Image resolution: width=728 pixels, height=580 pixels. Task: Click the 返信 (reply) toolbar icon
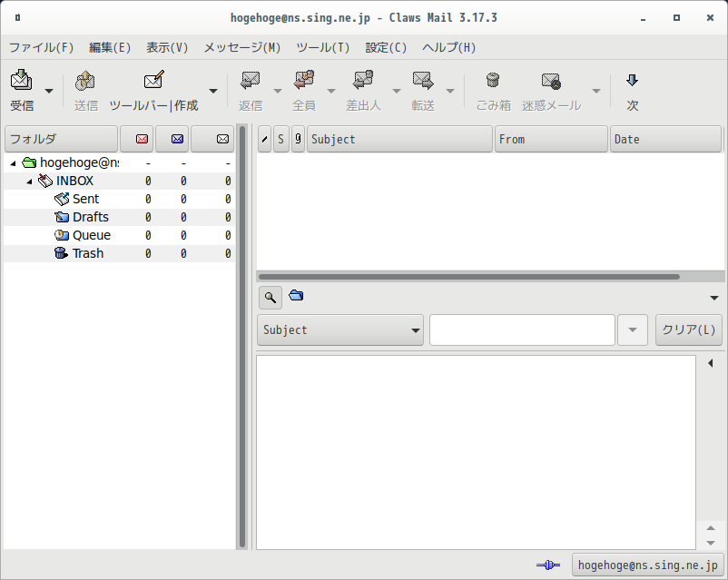pos(251,80)
